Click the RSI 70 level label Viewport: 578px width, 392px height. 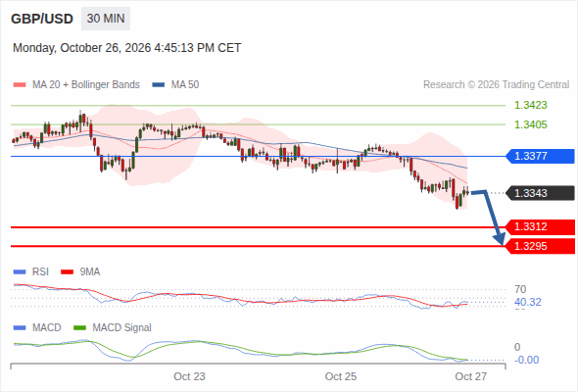[520, 289]
